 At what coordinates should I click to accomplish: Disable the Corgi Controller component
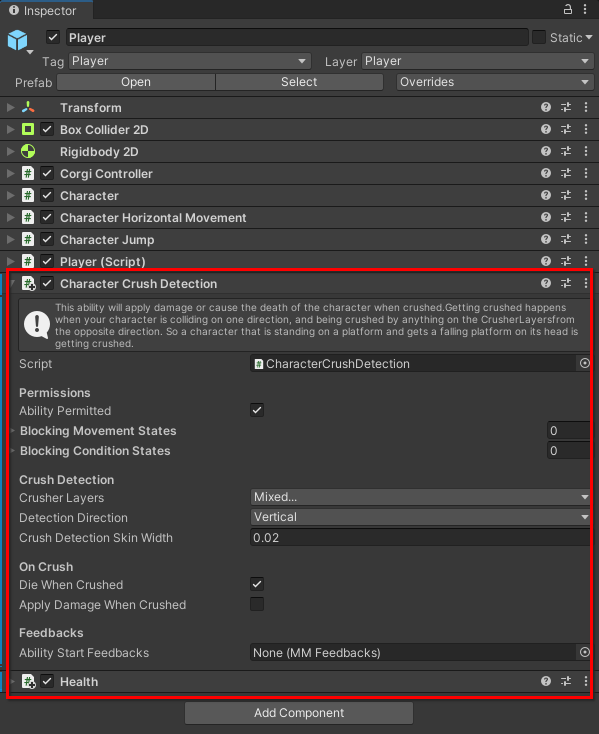coord(47,173)
